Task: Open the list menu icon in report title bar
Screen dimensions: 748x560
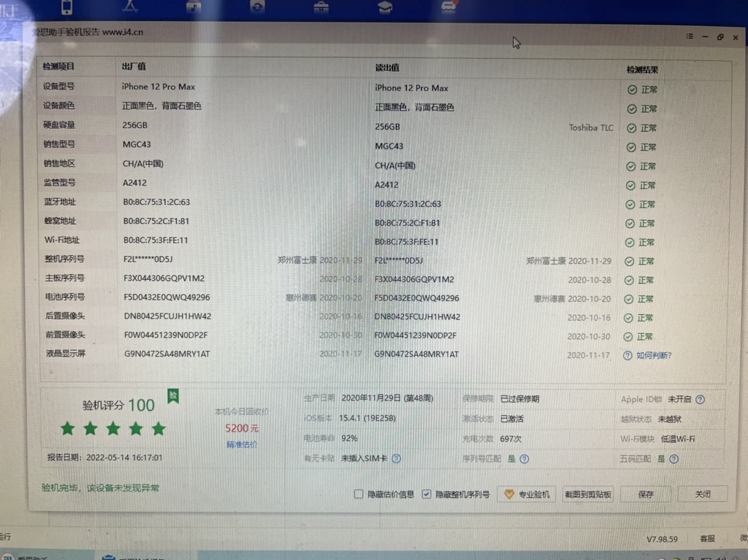Action: click(x=690, y=36)
